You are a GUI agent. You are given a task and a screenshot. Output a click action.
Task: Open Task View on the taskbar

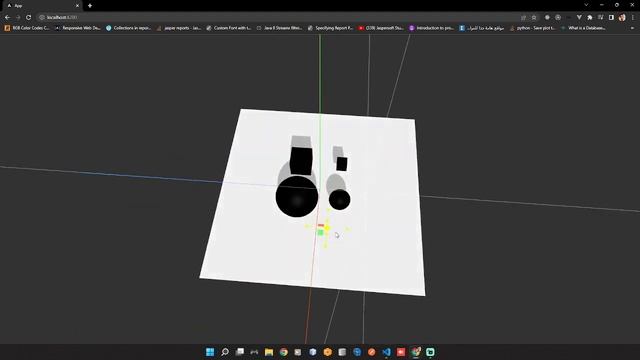tap(240, 352)
